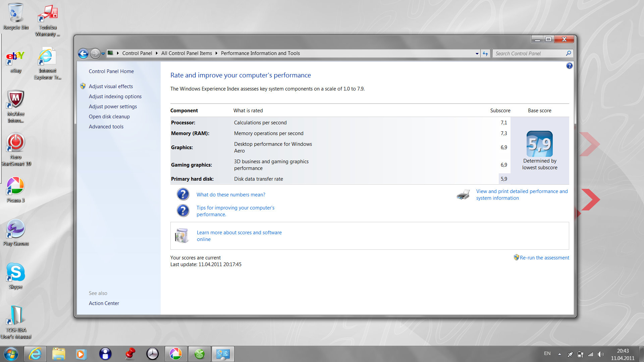The image size is (644, 362).
Task: Click What do these numbers mean link
Action: click(231, 195)
